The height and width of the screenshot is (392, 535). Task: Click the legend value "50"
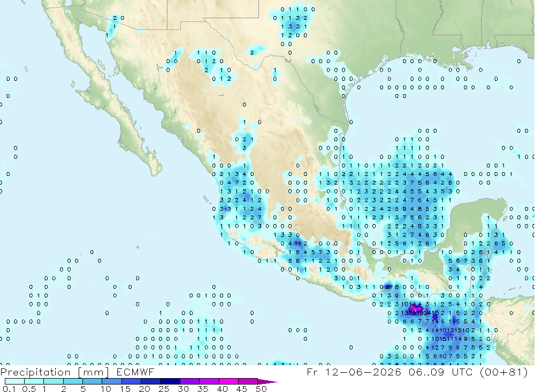[261, 389]
